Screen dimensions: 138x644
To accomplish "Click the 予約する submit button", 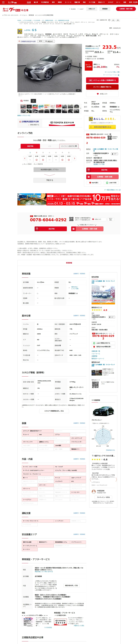I will pyautogui.click(x=50, y=180).
